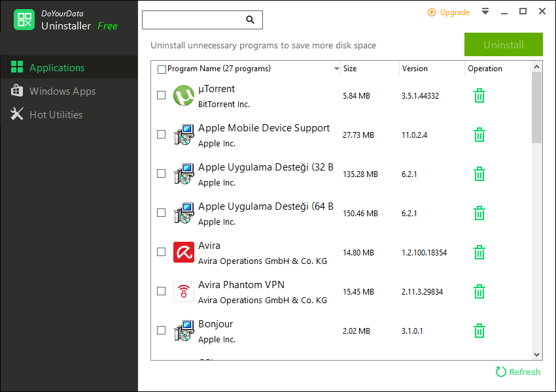This screenshot has height=392, width=556.
Task: Click the Bonjour program name
Action: coord(216,324)
